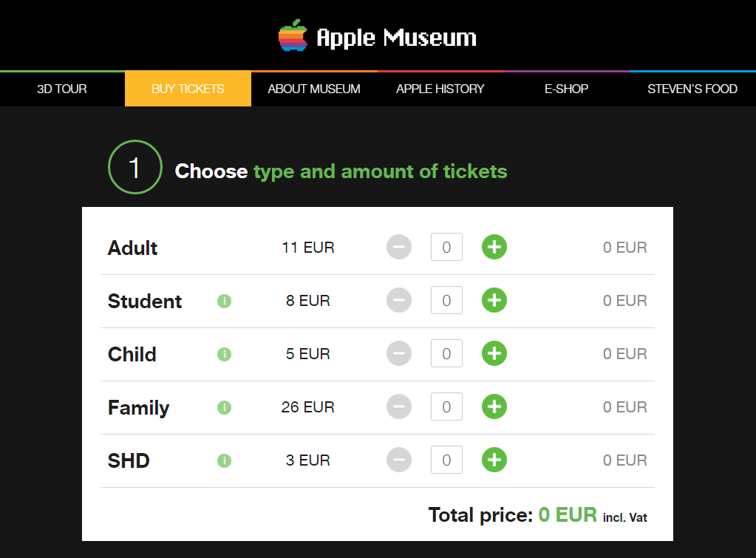Decrease Adult ticket count with minus
This screenshot has width=756, height=558.
[399, 248]
